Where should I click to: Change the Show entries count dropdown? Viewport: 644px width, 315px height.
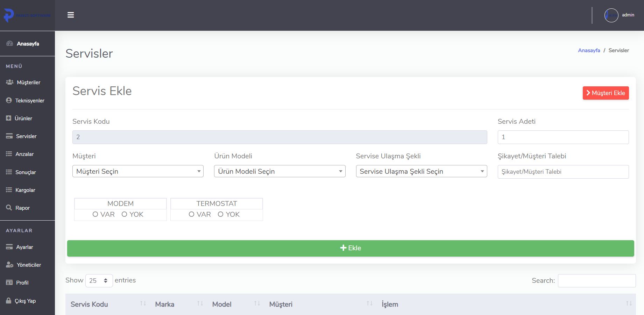coord(99,281)
